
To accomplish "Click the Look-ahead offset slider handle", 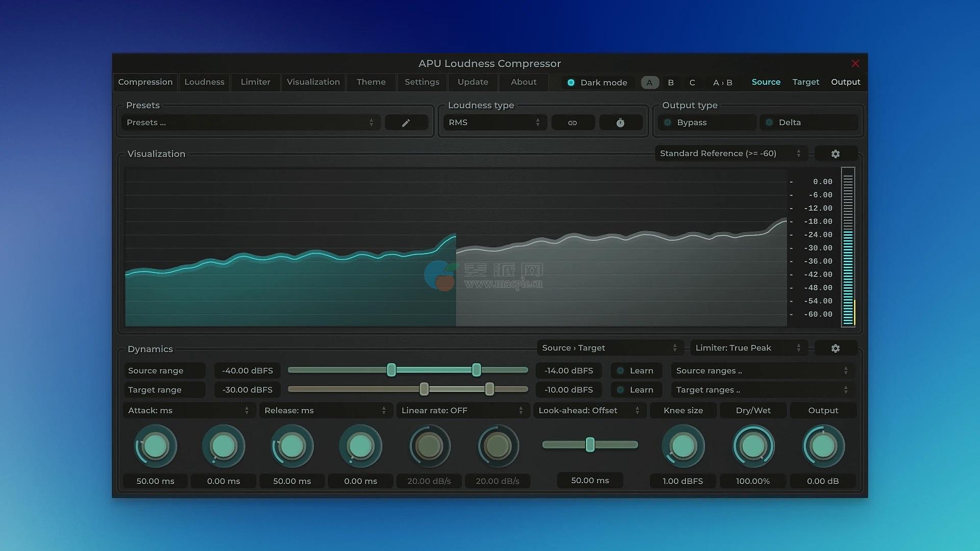I will tap(590, 445).
